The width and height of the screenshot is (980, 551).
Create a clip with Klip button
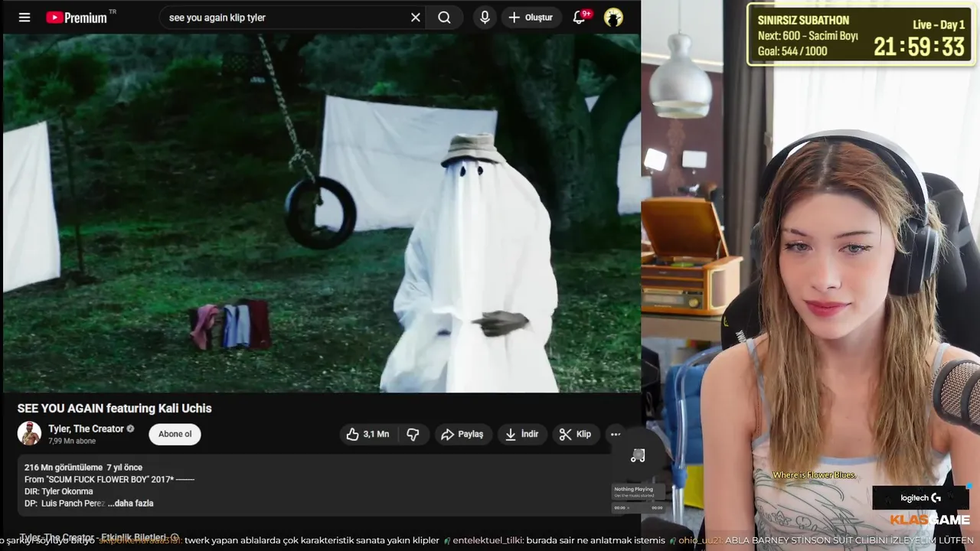pyautogui.click(x=575, y=434)
